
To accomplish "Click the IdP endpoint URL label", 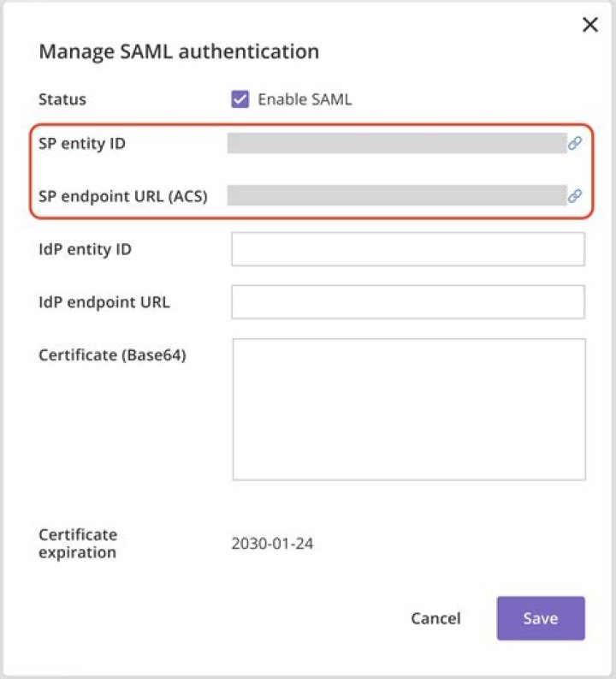I will coord(104,302).
